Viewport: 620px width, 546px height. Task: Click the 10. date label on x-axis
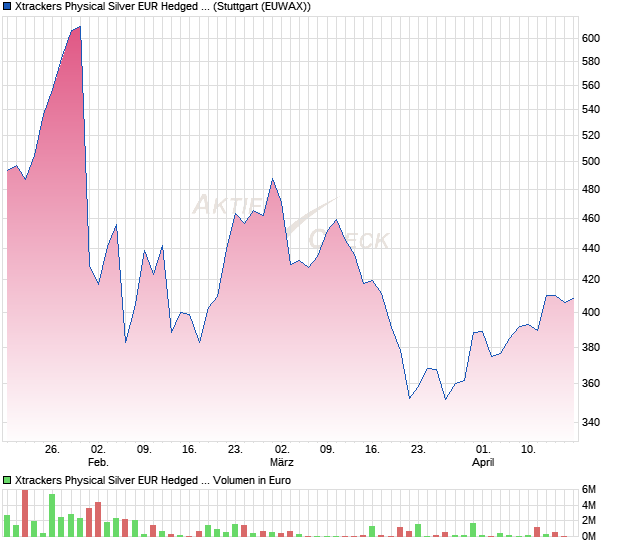coord(528,450)
